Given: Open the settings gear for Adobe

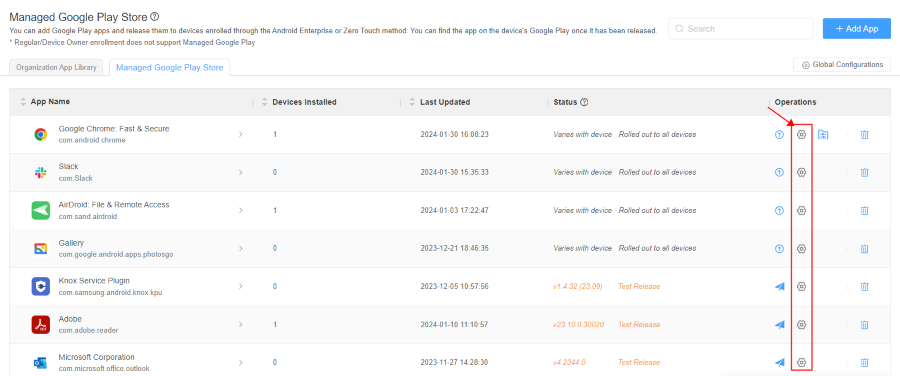Looking at the screenshot, I should click(802, 324).
